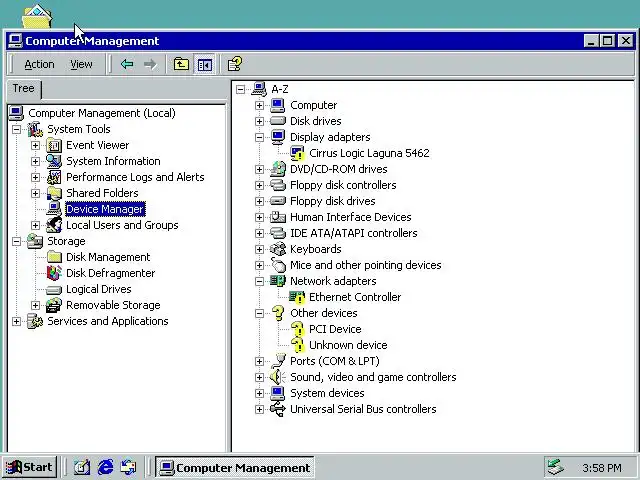Screen dimensions: 640x480
Task: Click the Human Interface Devices icon
Action: point(278,217)
